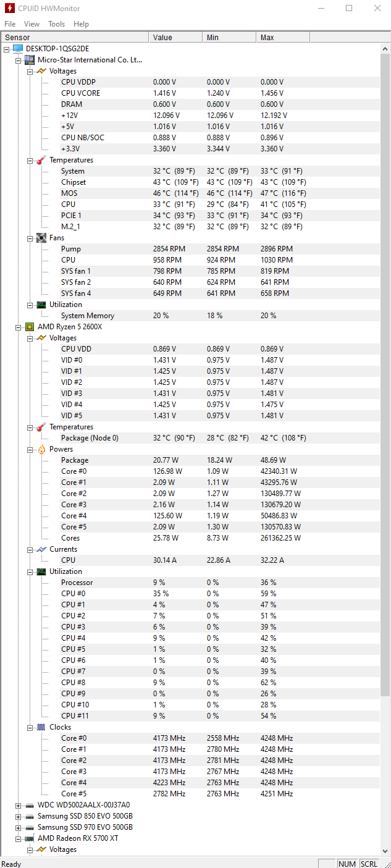Expand the Samsung SSD 970 EVO node
Screen dimensions: 391x868
click(x=19, y=827)
